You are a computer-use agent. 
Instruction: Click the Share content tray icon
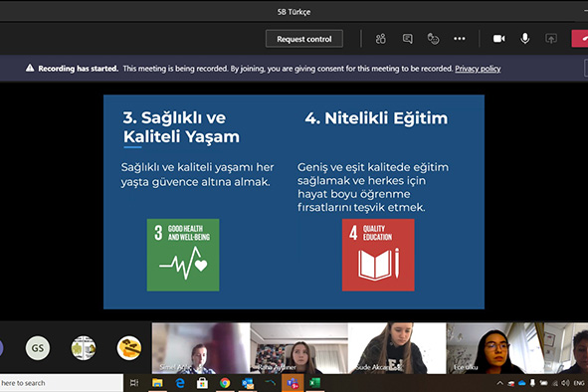[x=551, y=39]
